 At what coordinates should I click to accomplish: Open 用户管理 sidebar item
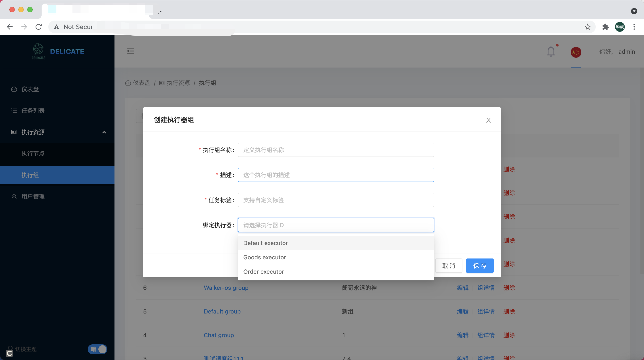click(33, 197)
